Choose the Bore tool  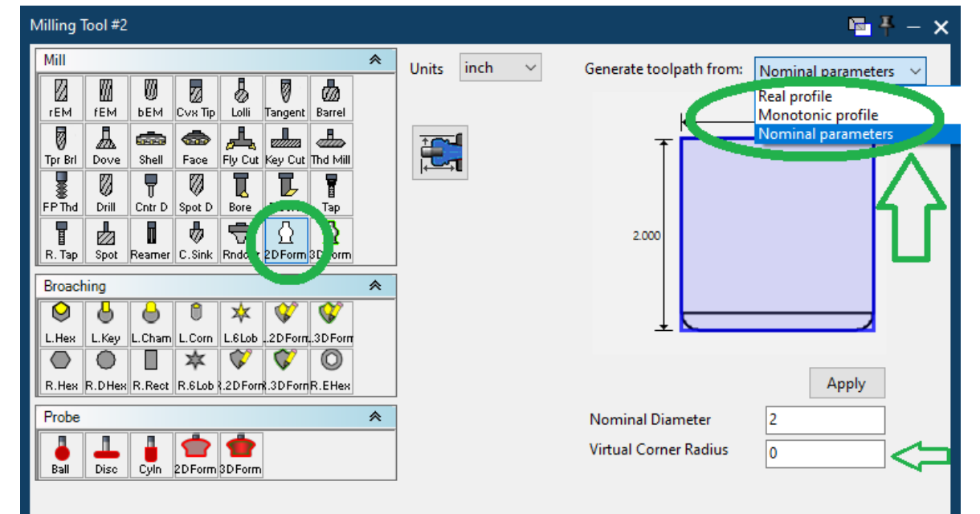coord(241,193)
